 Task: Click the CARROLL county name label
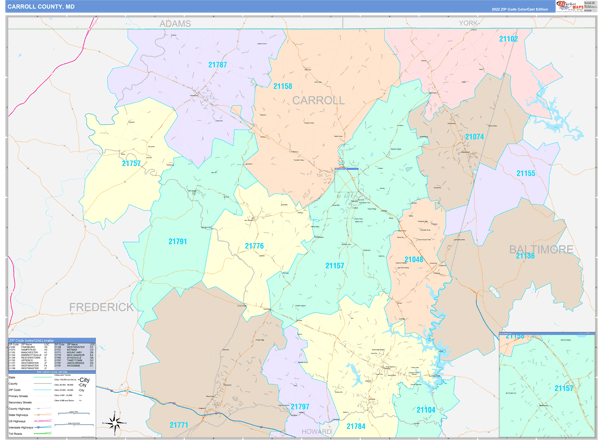point(318,101)
